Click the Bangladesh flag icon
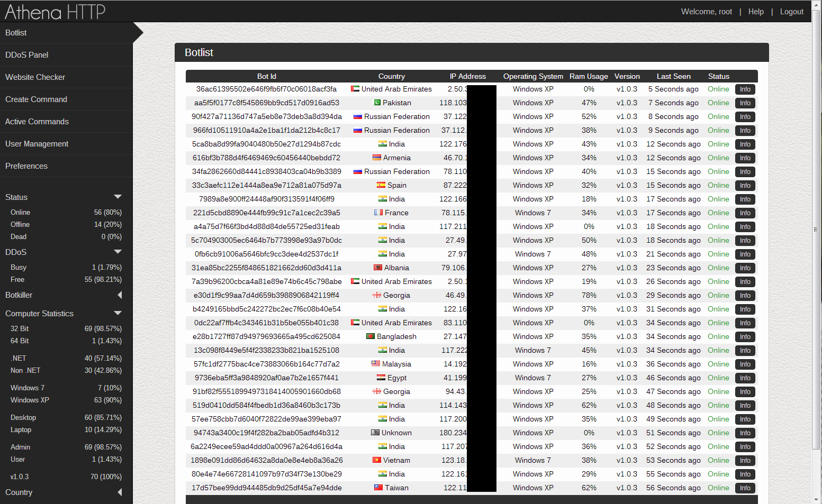The image size is (822, 504). (x=371, y=336)
